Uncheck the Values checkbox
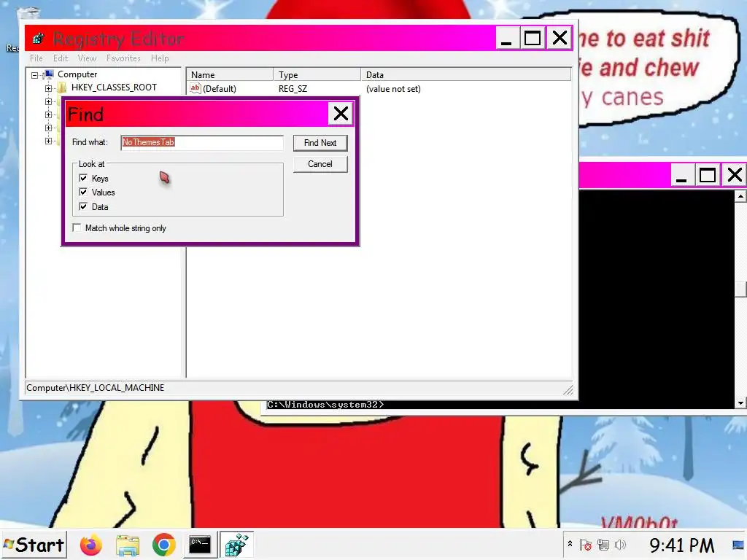Screen dimensions: 747x560 83,192
